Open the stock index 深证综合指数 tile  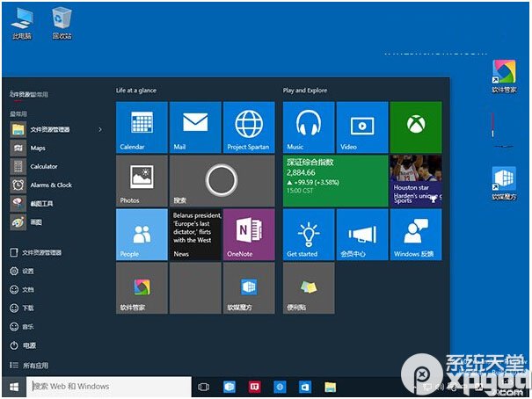click(334, 180)
